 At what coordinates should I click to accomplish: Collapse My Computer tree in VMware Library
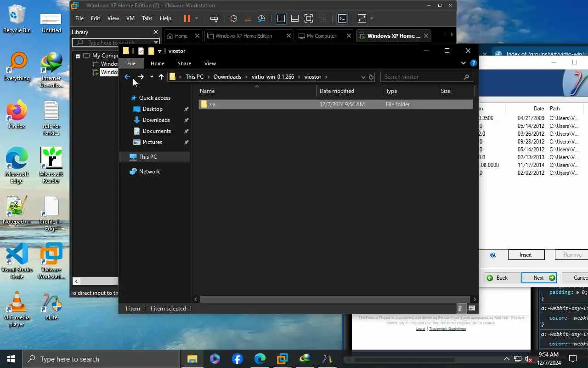[78, 56]
